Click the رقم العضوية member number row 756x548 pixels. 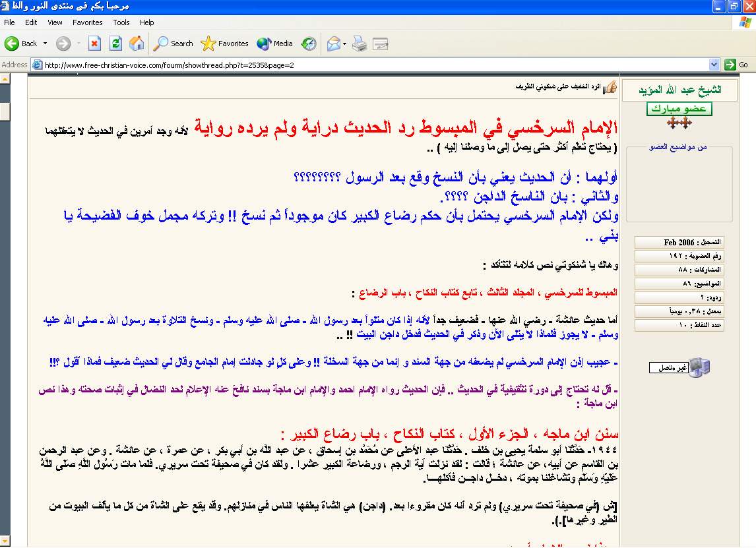[x=679, y=255]
